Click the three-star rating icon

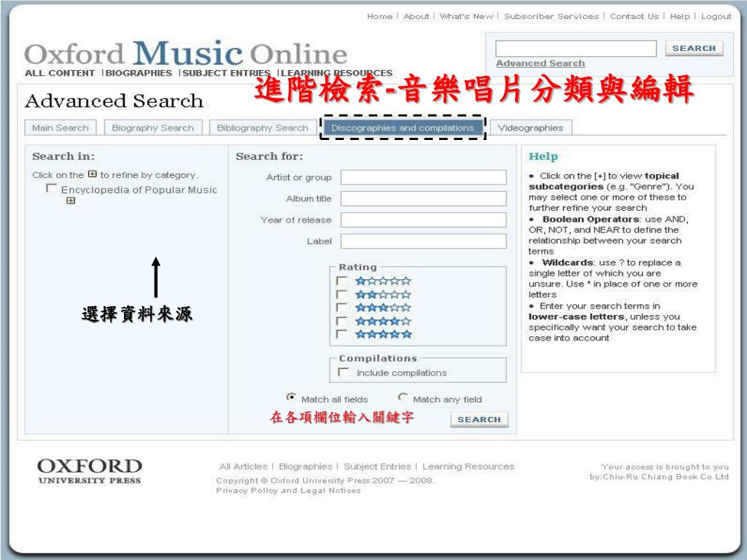383,308
